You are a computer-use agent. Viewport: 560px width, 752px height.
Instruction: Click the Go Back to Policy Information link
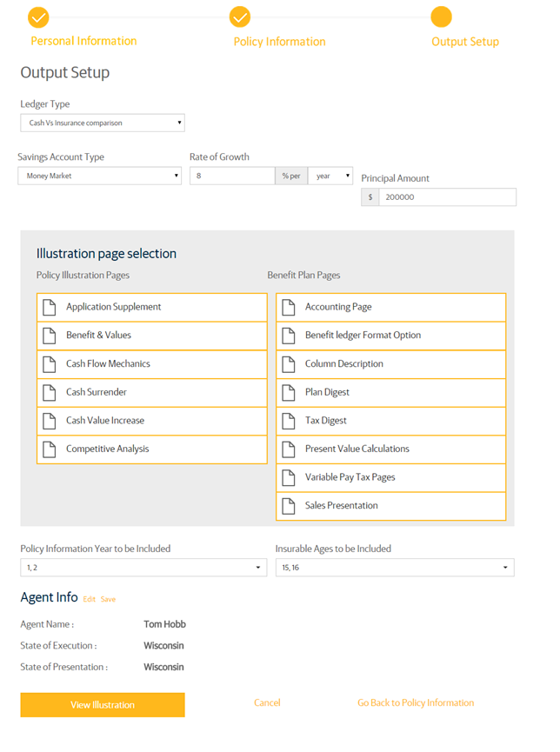click(x=416, y=703)
